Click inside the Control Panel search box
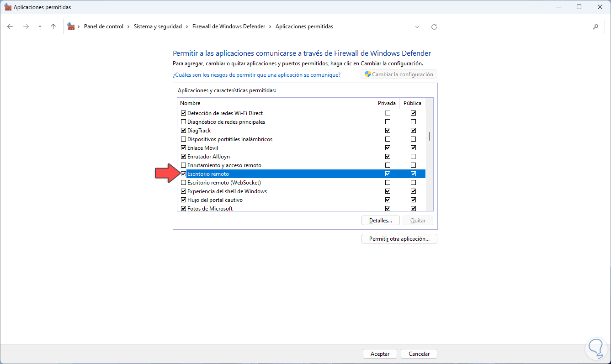This screenshot has height=364, width=611. click(x=520, y=26)
